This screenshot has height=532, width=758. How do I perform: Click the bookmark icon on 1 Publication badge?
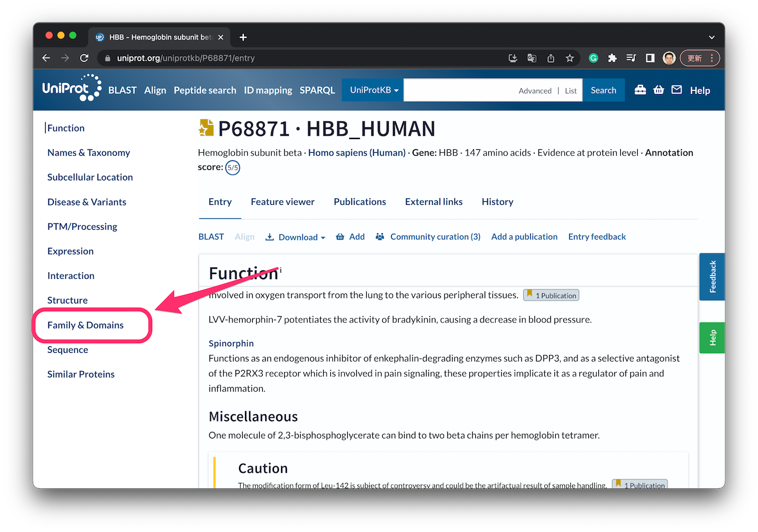point(530,295)
